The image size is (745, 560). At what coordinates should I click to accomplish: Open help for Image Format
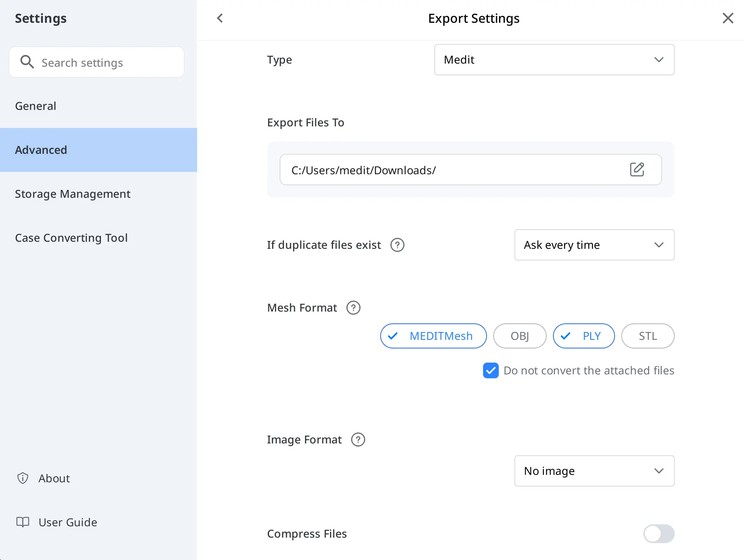pyautogui.click(x=358, y=440)
